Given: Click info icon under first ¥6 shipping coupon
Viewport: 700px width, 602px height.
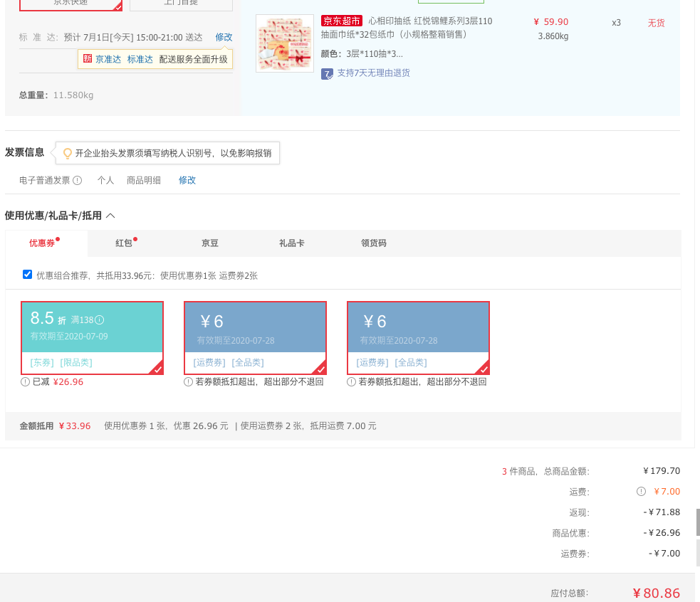Looking at the screenshot, I should [x=189, y=382].
